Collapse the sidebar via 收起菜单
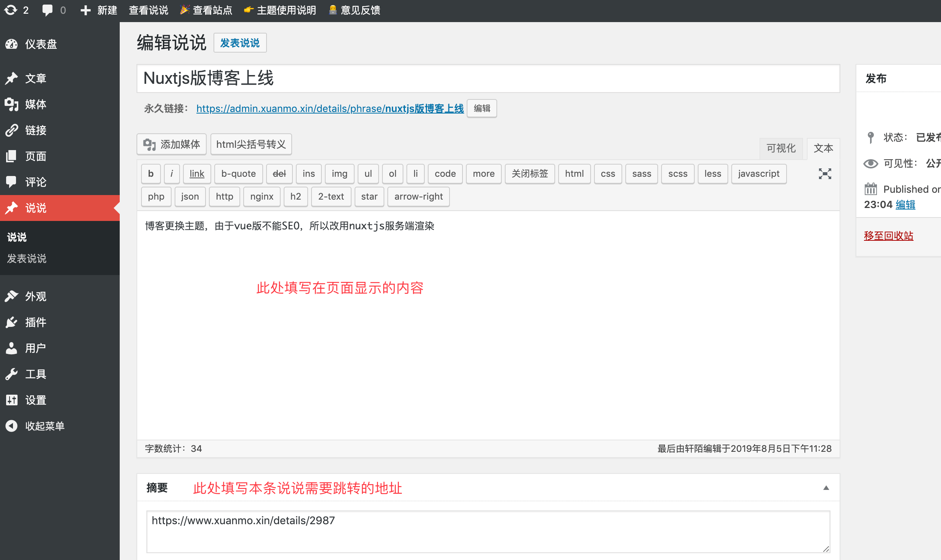The width and height of the screenshot is (941, 560). coord(45,426)
